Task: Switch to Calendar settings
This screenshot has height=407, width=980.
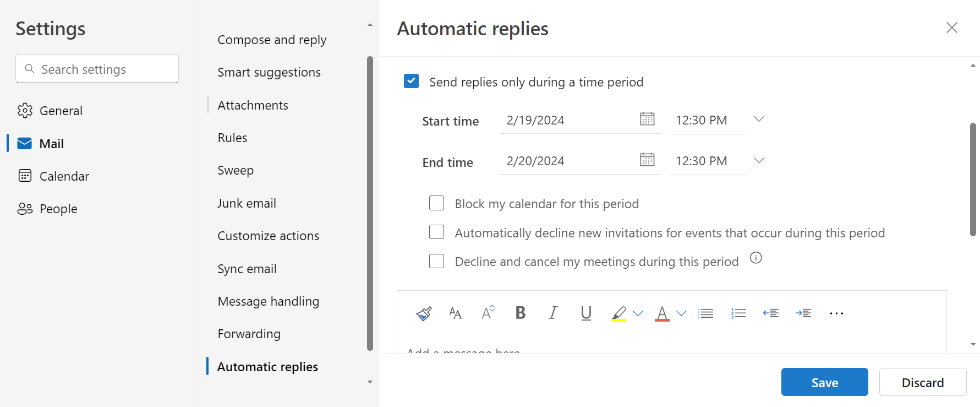Action: tap(64, 176)
